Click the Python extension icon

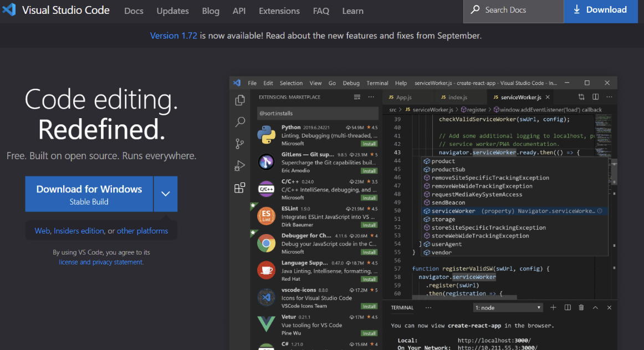point(266,134)
